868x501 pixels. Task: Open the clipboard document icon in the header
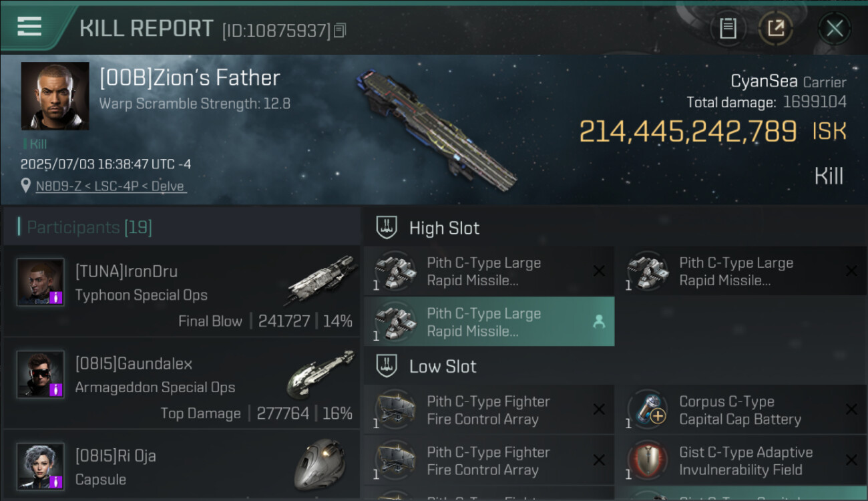point(728,29)
